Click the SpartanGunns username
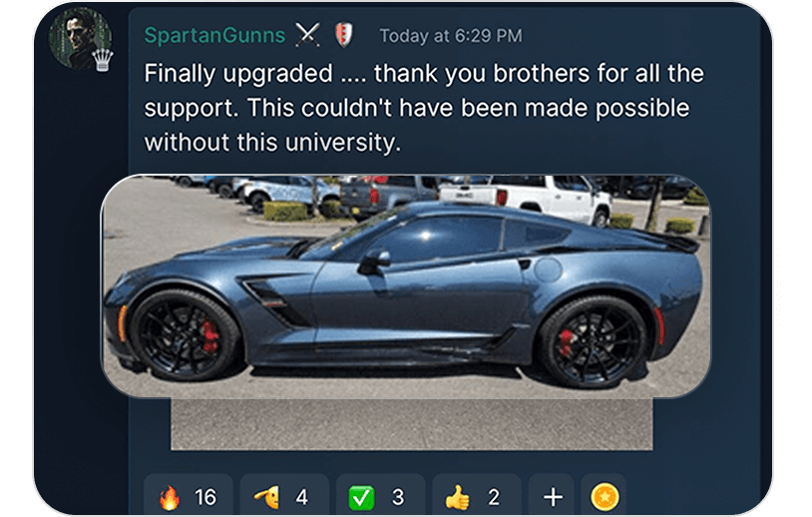This screenshot has height=517, width=812. coord(214,35)
